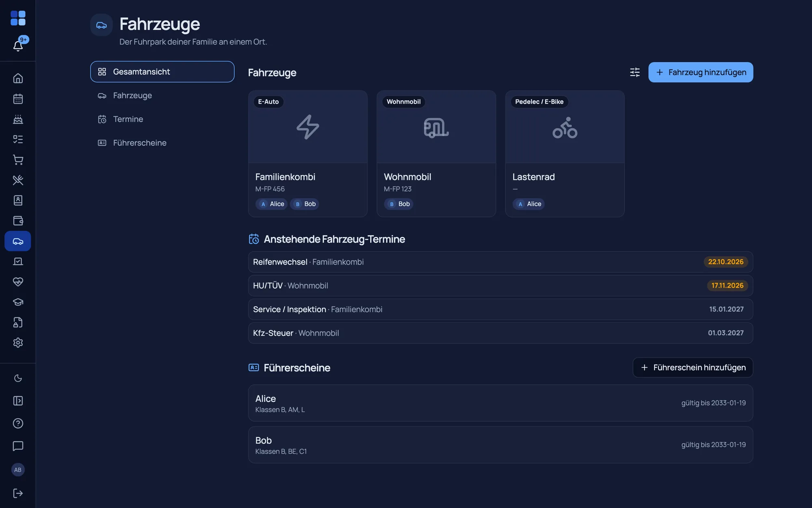This screenshot has width=812, height=508.
Task: Open Alice's driver license entry
Action: point(500,403)
